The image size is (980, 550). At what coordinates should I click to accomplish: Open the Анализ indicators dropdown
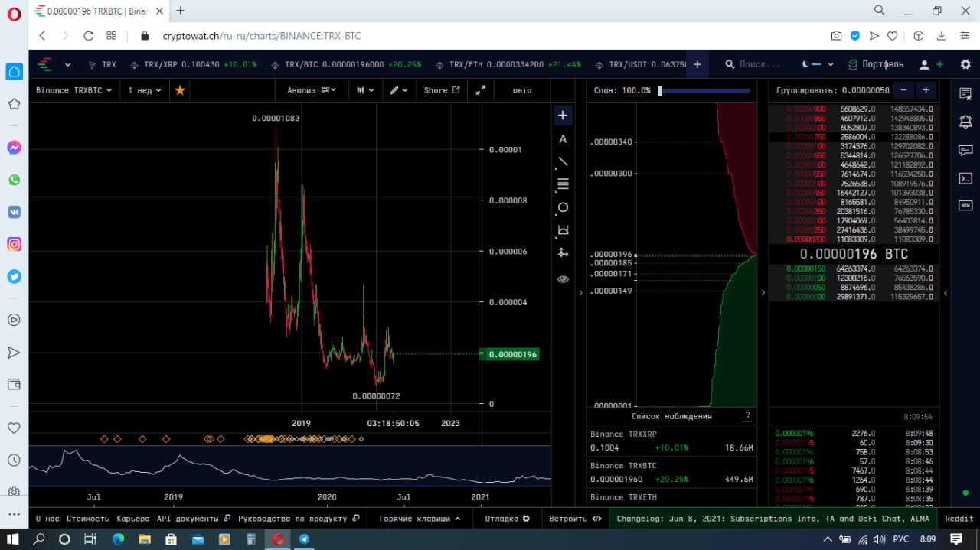pyautogui.click(x=312, y=90)
